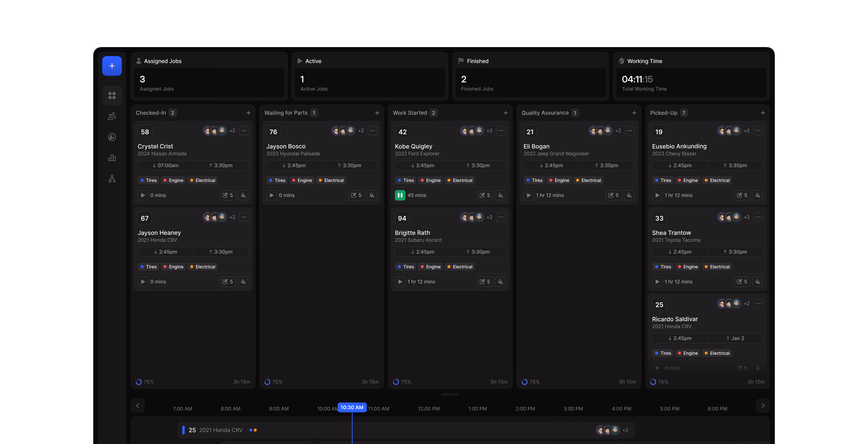868x444 pixels.
Task: Click the Total Working Time stat card
Action: click(691, 77)
